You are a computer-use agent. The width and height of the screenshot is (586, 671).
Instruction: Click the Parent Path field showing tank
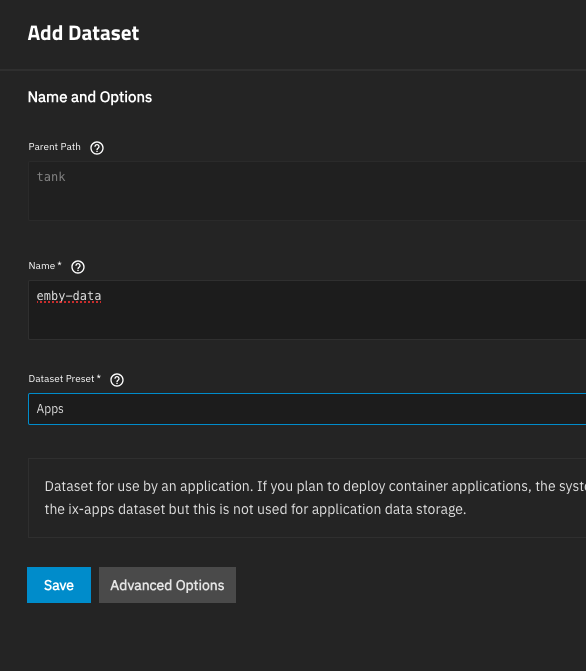(x=307, y=191)
